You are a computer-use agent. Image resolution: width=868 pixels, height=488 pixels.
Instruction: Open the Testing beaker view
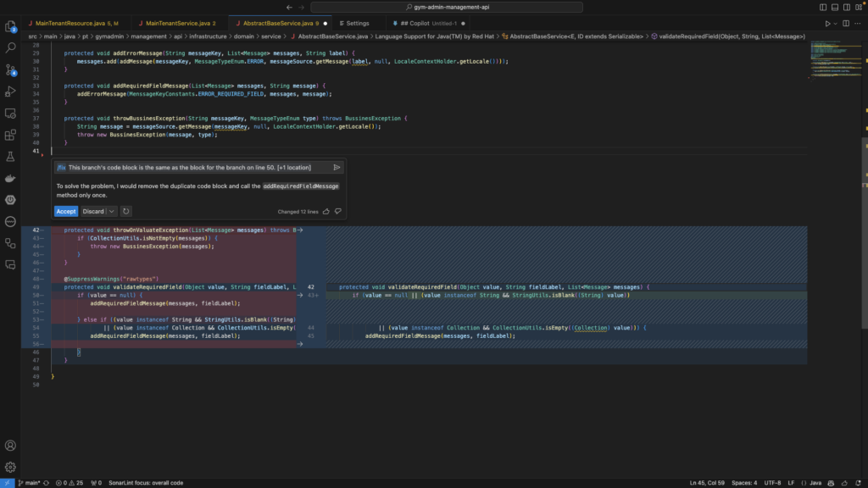tap(10, 157)
